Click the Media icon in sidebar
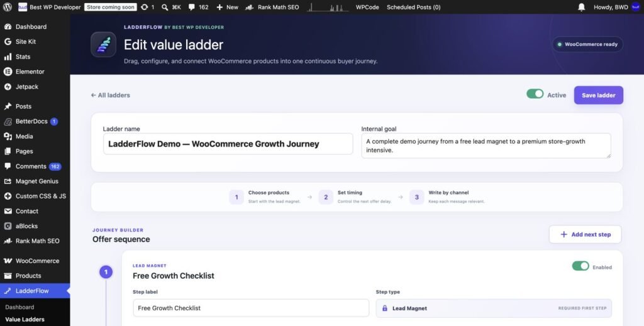Viewport: 644px width, 326px height. [8, 136]
